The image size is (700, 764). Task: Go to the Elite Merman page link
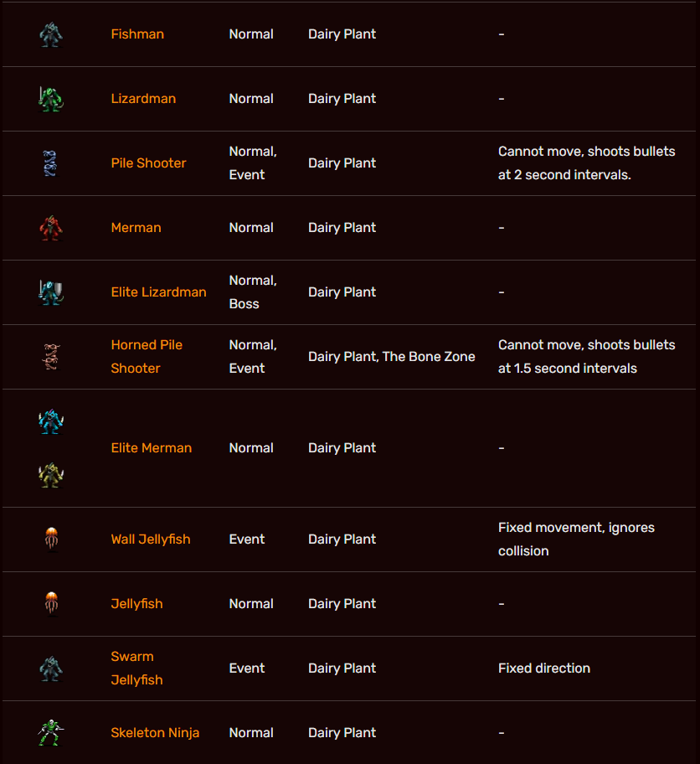pos(151,448)
